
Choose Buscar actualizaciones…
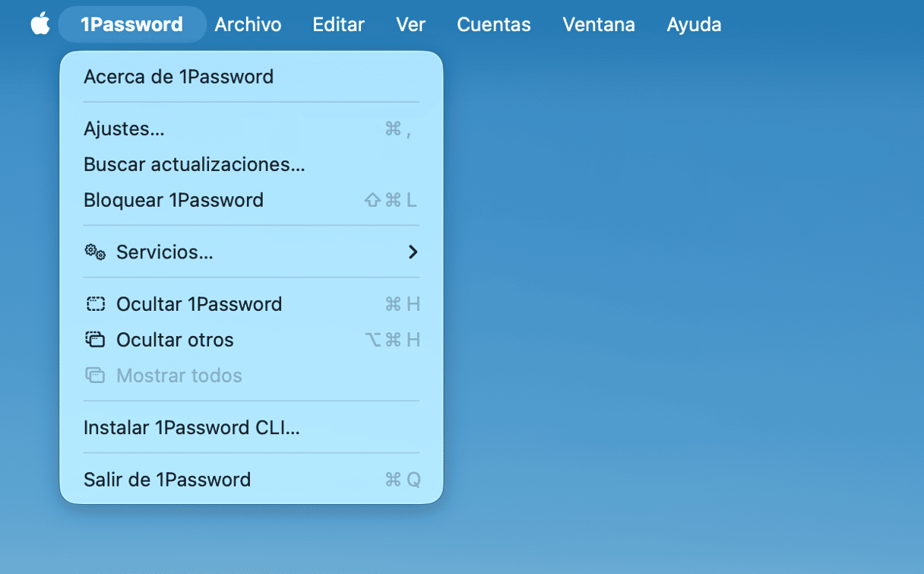(x=194, y=164)
